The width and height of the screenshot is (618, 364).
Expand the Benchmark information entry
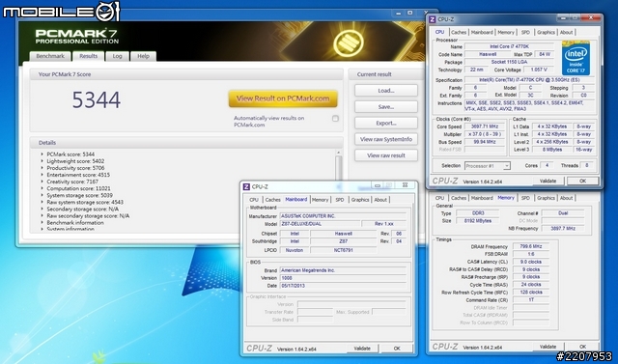coord(42,223)
